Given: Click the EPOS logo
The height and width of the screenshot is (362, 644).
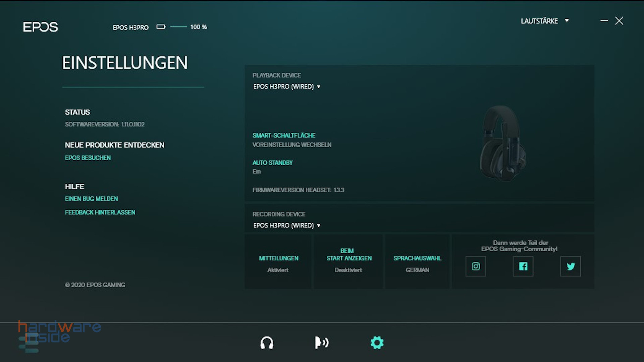Looking at the screenshot, I should [40, 27].
